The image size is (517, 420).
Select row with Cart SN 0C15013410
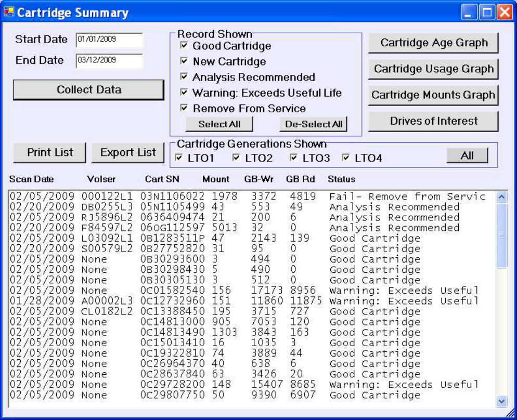pos(252,343)
